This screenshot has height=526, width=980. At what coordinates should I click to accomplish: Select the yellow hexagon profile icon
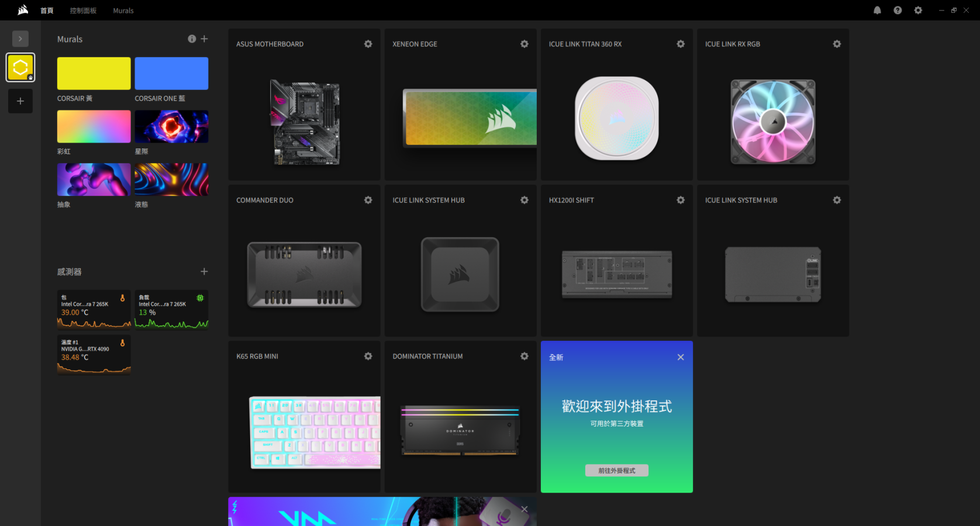(x=20, y=67)
